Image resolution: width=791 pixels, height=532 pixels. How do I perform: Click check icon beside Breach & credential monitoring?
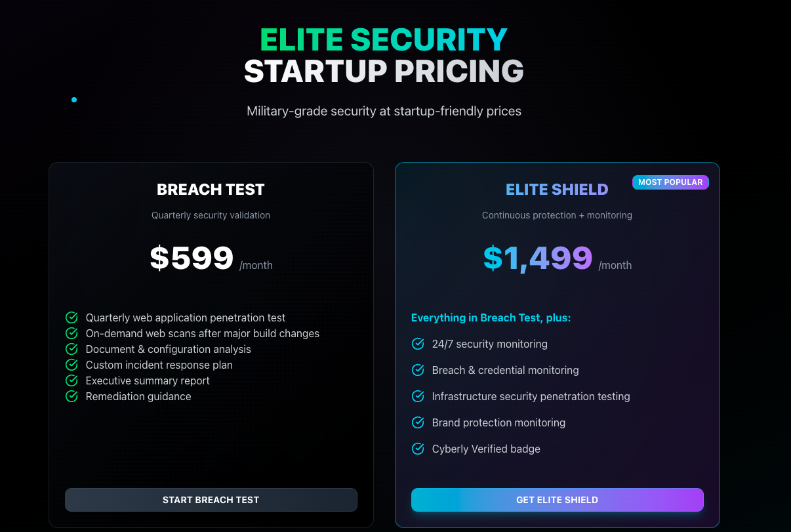(418, 370)
